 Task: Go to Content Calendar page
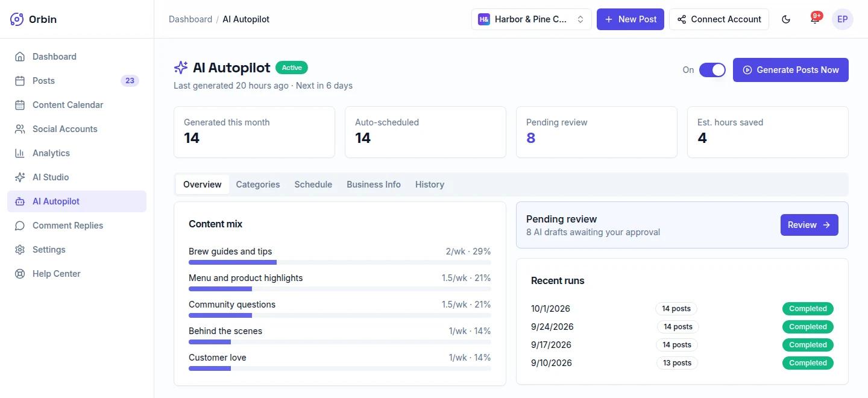[x=77, y=105]
